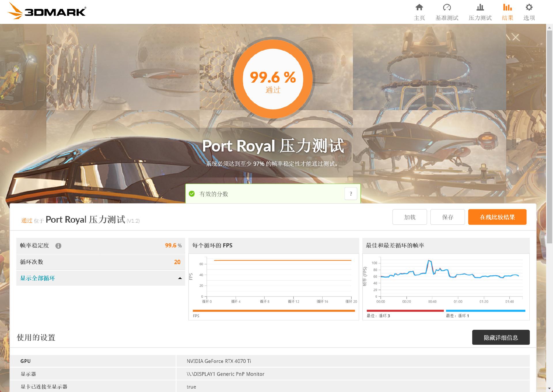This screenshot has width=553, height=392.
Task: Click the 通过 pass checkmark icon
Action: [192, 194]
